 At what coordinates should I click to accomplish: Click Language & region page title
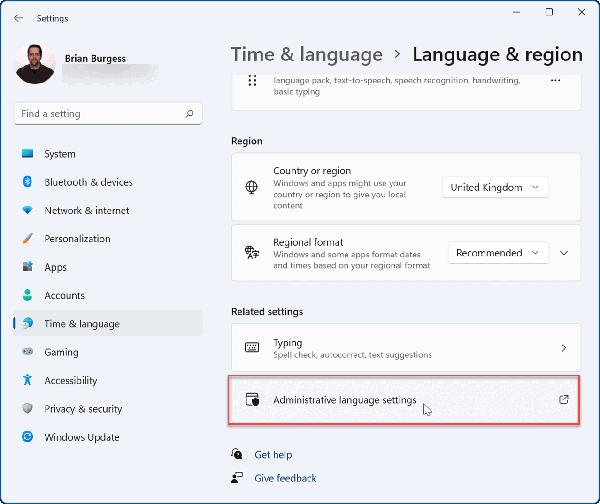[x=497, y=54]
